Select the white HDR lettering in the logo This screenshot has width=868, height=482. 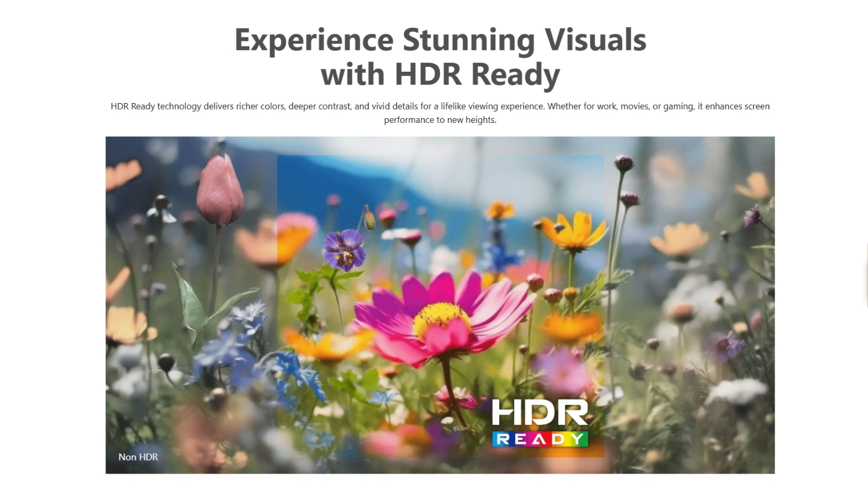[539, 412]
